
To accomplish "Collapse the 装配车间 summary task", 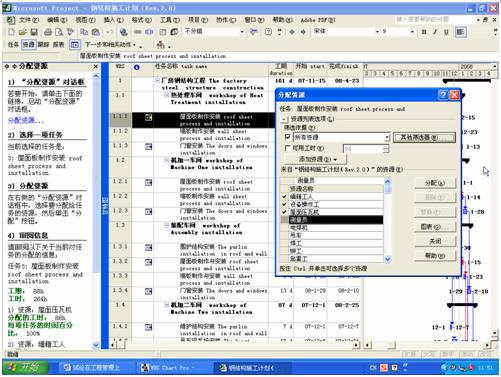I will 166,226.
